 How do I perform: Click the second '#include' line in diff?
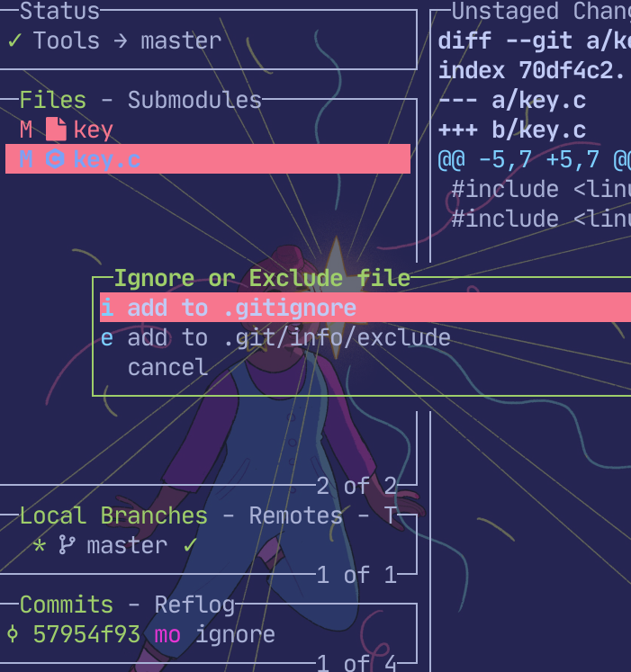541,219
